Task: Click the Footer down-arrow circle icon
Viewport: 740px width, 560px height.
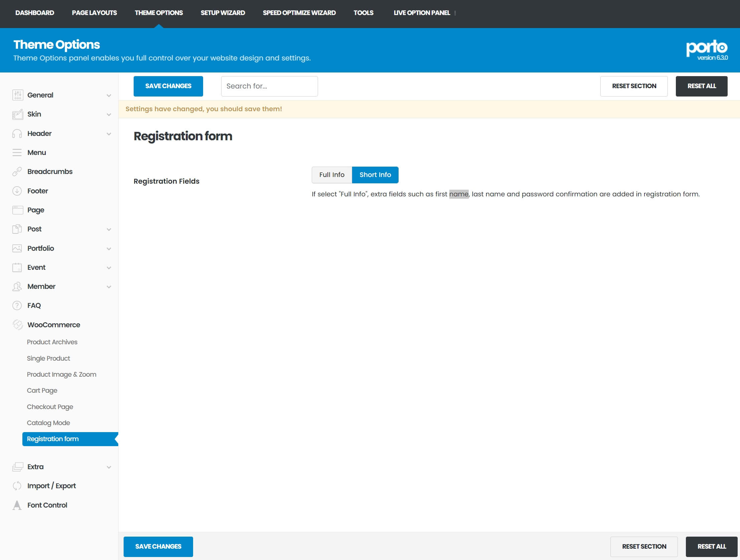Action: [x=17, y=191]
